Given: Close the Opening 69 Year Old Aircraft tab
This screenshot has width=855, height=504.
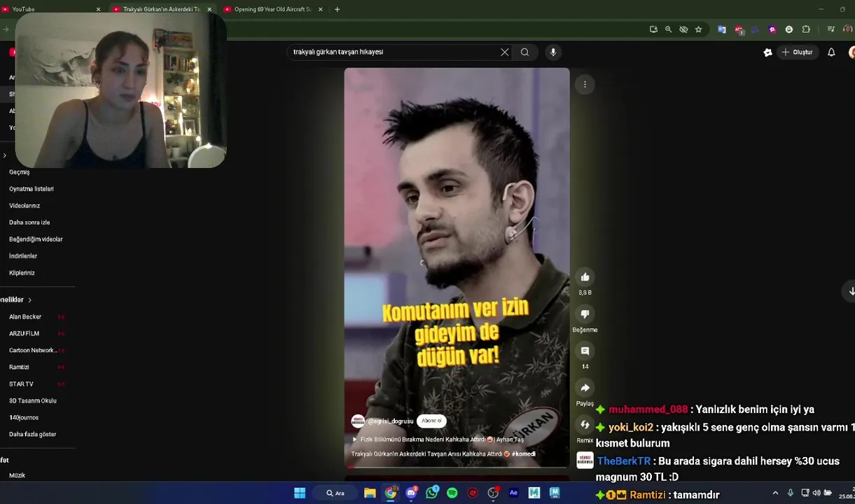Looking at the screenshot, I should [x=321, y=9].
